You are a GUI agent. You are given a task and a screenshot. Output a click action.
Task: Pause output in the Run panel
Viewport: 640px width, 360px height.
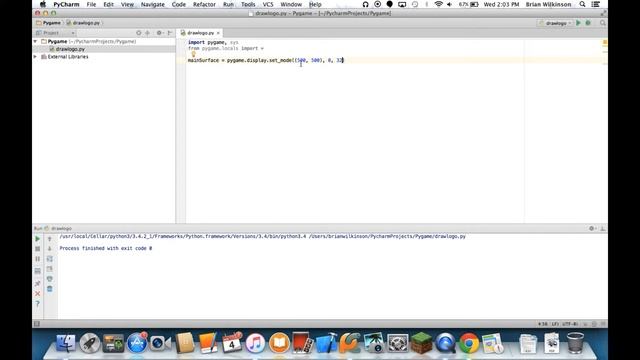38,259
